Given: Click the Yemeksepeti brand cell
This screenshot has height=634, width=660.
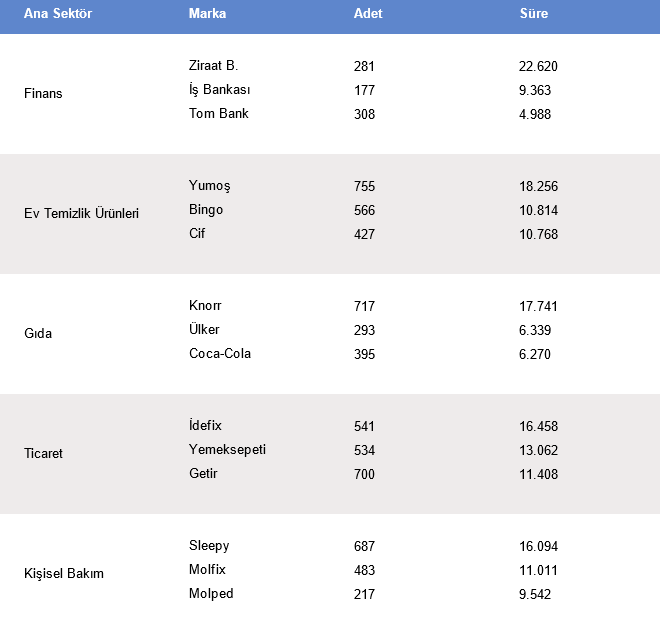Looking at the screenshot, I should click(227, 450).
